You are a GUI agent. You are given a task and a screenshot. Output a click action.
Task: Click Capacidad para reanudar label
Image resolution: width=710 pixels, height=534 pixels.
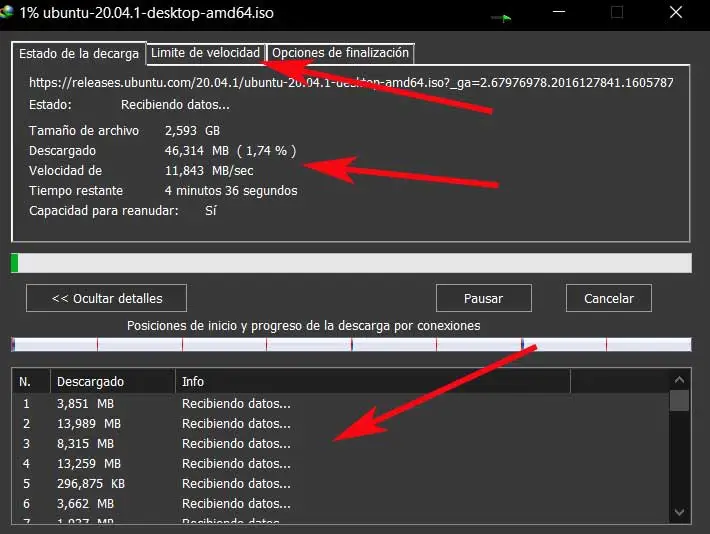click(104, 211)
